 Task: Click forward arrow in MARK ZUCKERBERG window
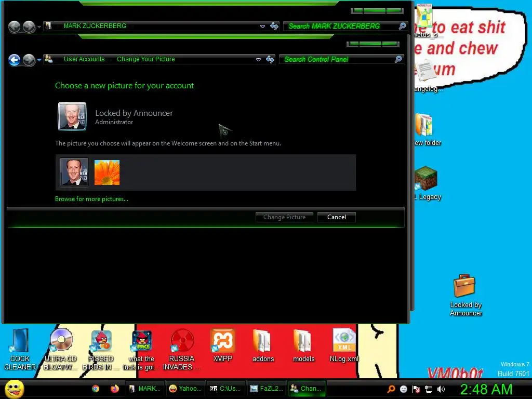[29, 27]
